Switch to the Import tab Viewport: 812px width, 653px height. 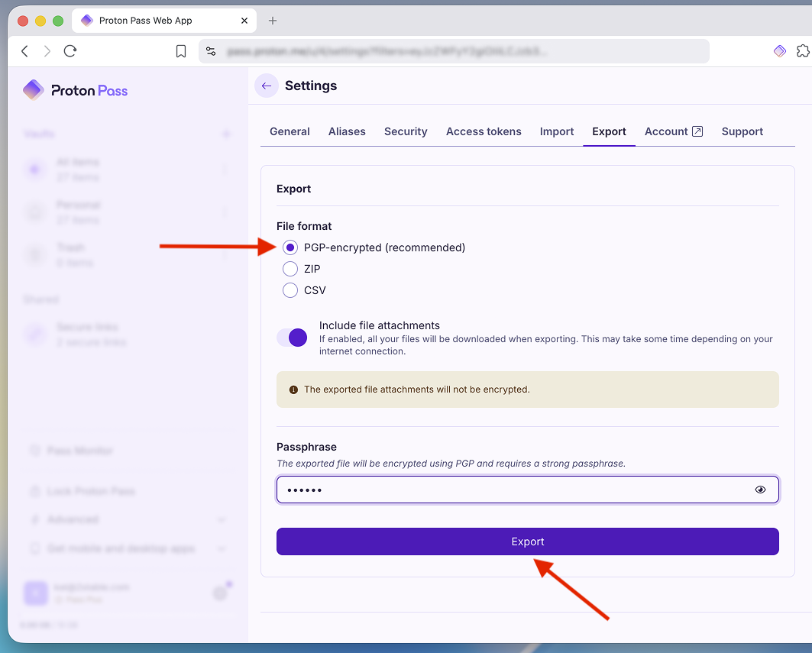(x=557, y=131)
